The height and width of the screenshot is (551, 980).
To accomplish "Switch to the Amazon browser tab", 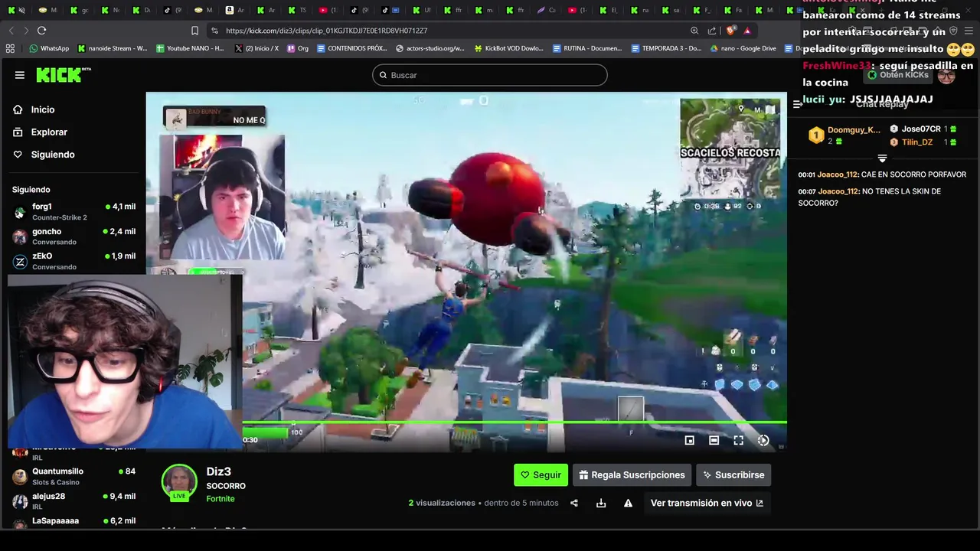I will (235, 10).
